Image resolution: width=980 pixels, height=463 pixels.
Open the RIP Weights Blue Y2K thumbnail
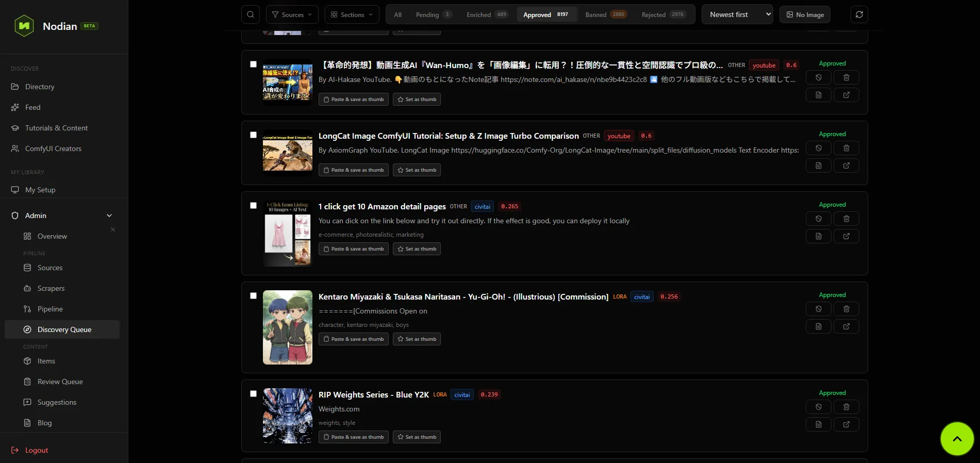(x=288, y=416)
